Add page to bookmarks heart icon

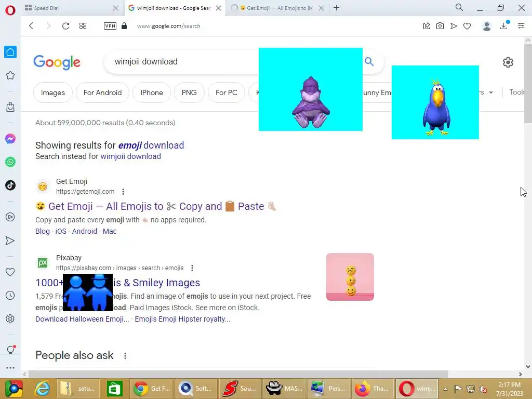click(x=467, y=26)
